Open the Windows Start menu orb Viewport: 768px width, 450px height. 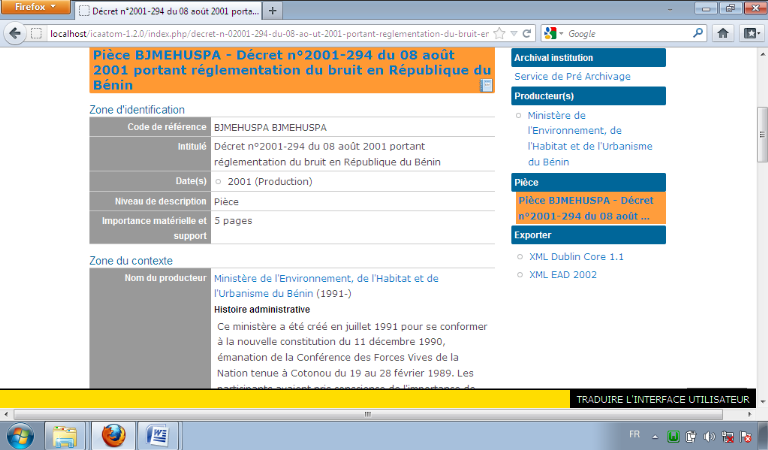pos(20,436)
